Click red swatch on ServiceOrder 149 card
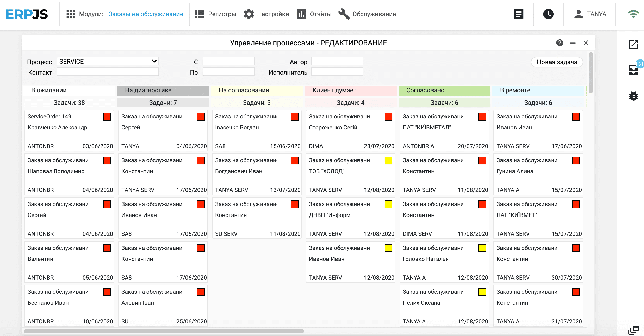This screenshot has width=644, height=336. click(x=107, y=117)
